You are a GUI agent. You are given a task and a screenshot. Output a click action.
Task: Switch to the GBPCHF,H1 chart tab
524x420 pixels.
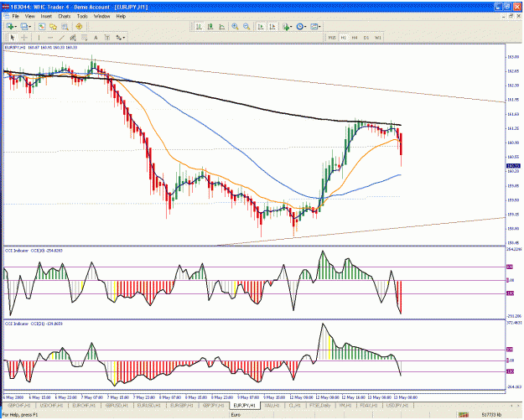click(x=19, y=405)
